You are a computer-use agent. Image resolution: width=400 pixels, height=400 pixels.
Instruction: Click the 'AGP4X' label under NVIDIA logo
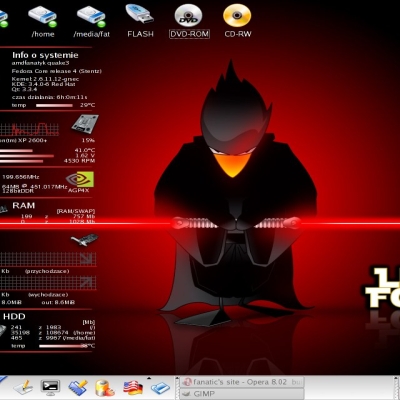tap(79, 190)
